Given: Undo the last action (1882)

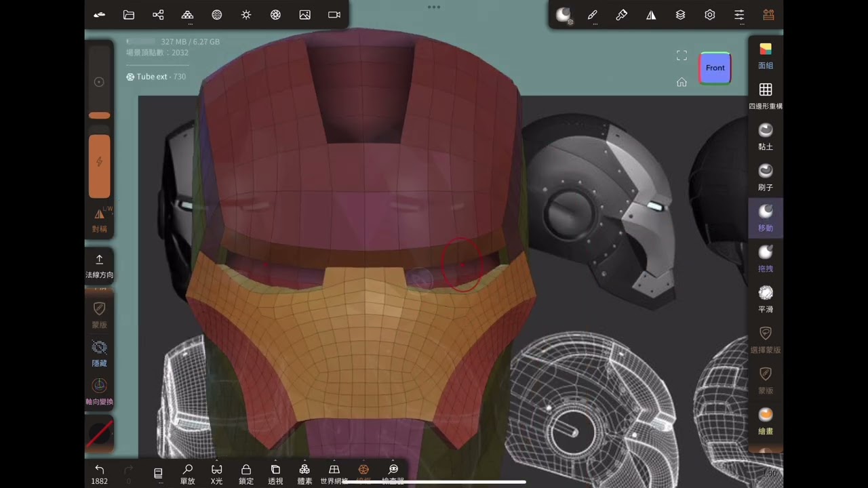Looking at the screenshot, I should pyautogui.click(x=100, y=474).
